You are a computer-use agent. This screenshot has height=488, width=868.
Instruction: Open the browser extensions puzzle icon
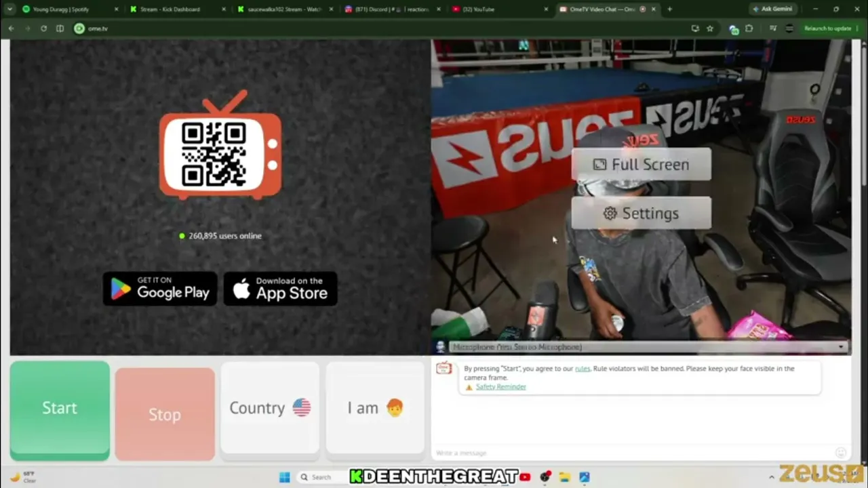(749, 28)
